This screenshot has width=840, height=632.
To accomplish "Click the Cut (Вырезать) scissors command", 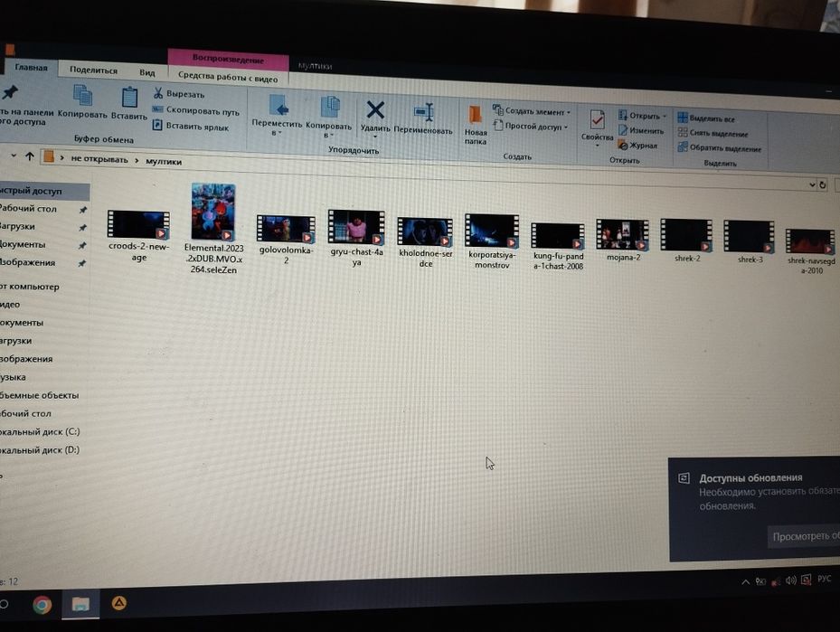I will tap(179, 94).
